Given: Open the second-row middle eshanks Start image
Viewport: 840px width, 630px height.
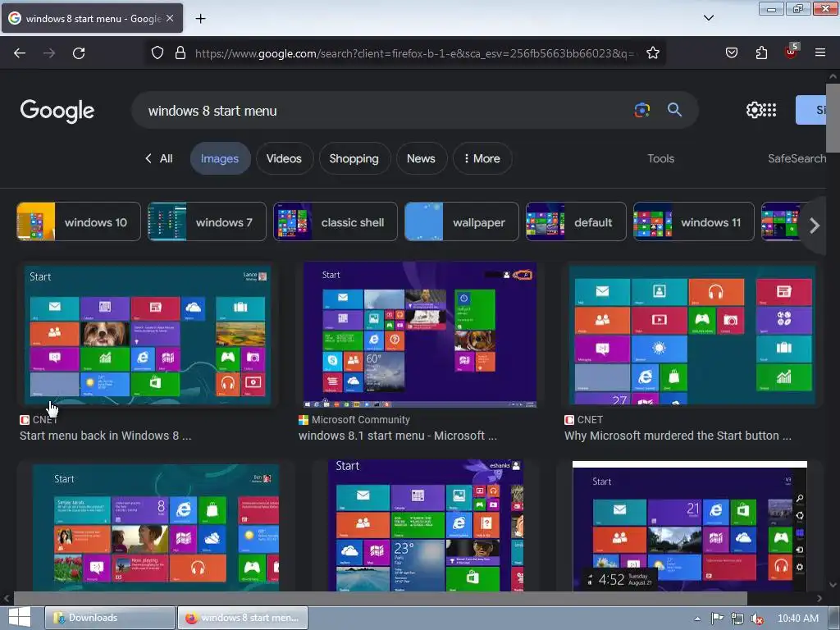Looking at the screenshot, I should tap(426, 526).
